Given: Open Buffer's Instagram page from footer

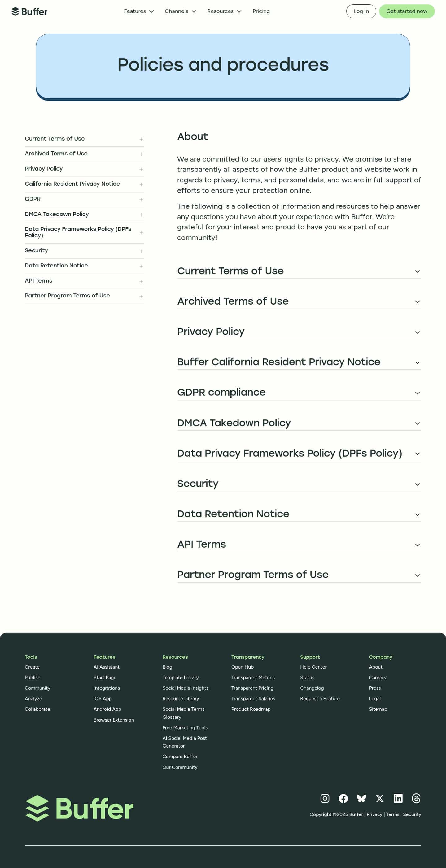Looking at the screenshot, I should point(325,798).
